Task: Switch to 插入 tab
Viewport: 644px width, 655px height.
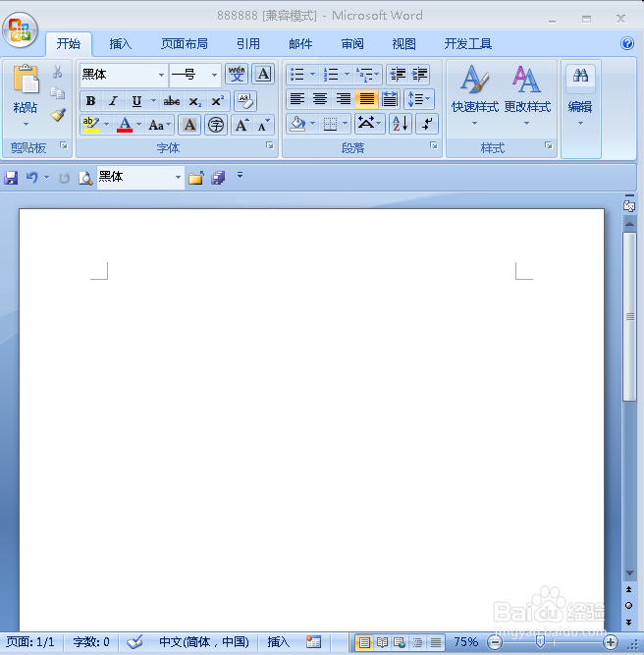Action: click(x=121, y=44)
